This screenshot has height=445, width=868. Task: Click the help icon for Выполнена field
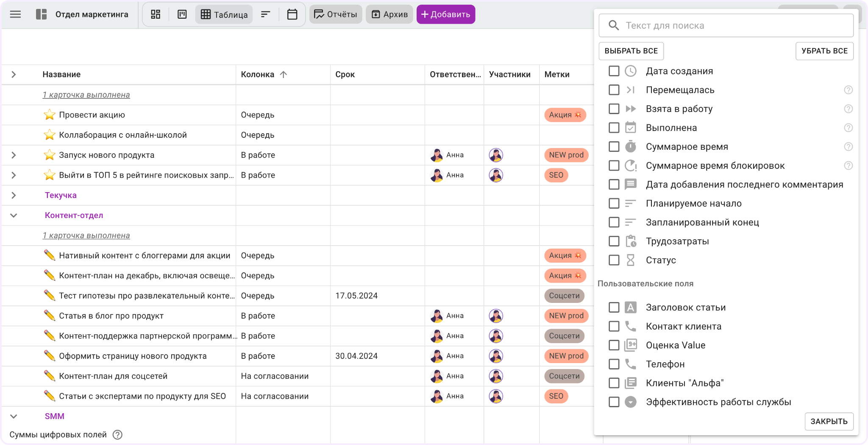[848, 128]
